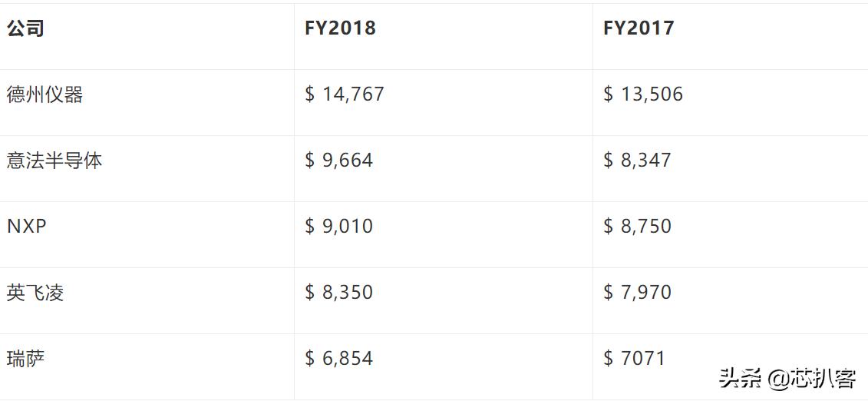The image size is (868, 401).
Task: Click the 公司 column header
Action: (25, 28)
